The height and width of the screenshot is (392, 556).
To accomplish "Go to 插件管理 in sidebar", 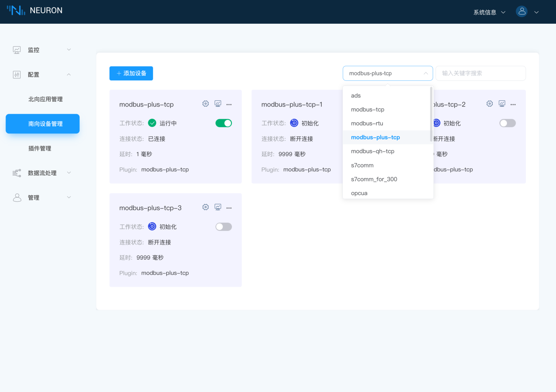I will [40, 148].
